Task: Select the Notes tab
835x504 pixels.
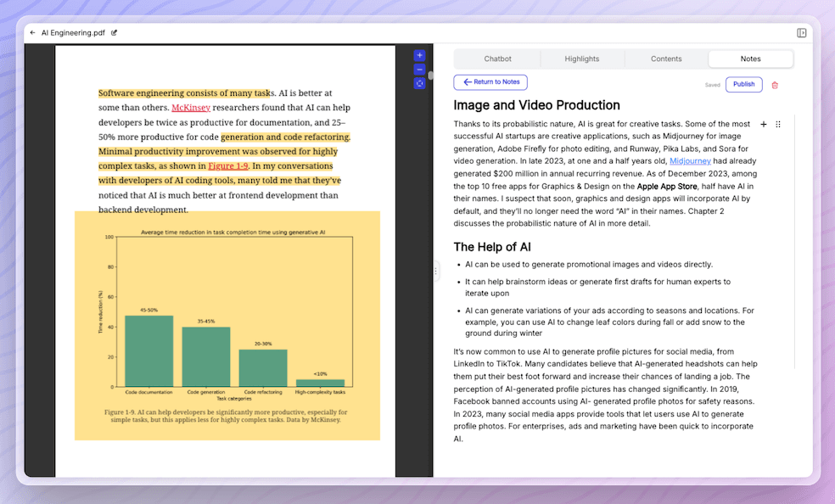Action: [749, 59]
